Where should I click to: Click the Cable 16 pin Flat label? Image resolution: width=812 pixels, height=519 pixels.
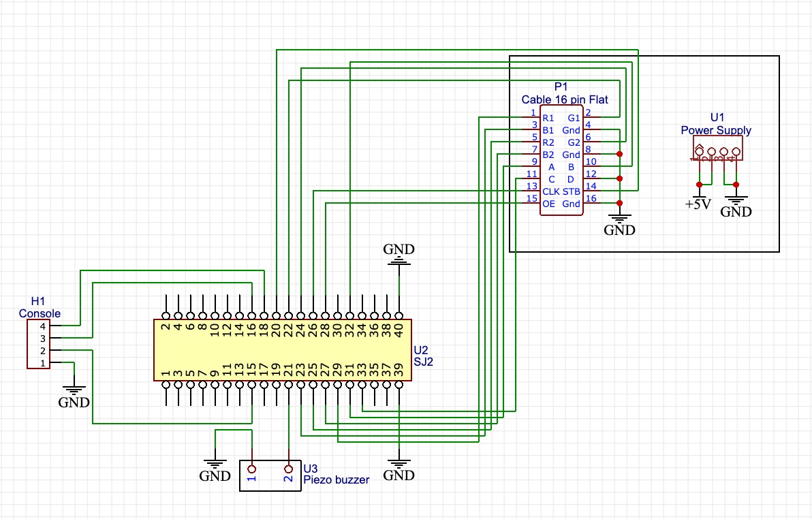pyautogui.click(x=565, y=99)
